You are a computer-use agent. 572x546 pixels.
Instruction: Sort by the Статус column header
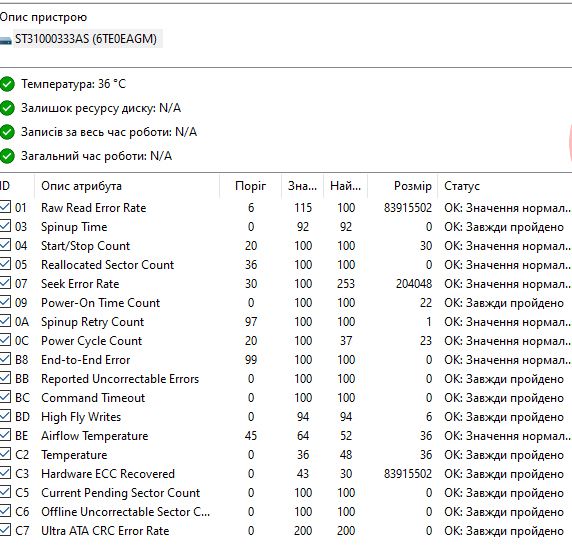pos(505,186)
